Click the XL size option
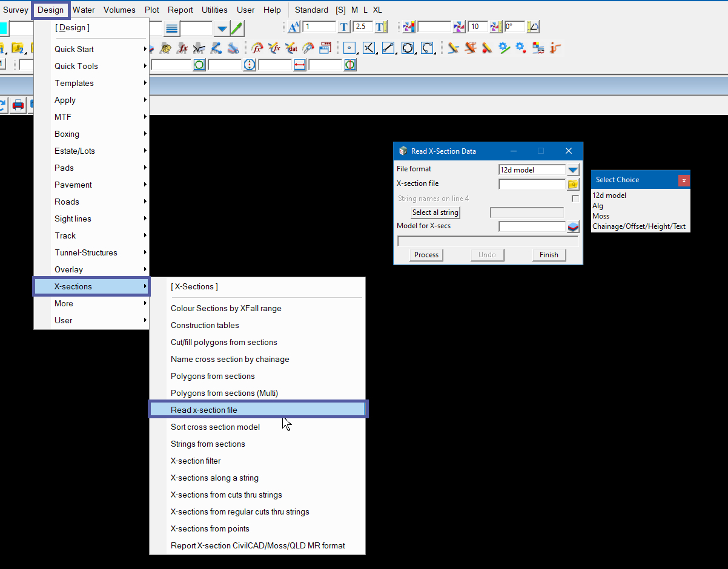728x569 pixels. point(377,10)
